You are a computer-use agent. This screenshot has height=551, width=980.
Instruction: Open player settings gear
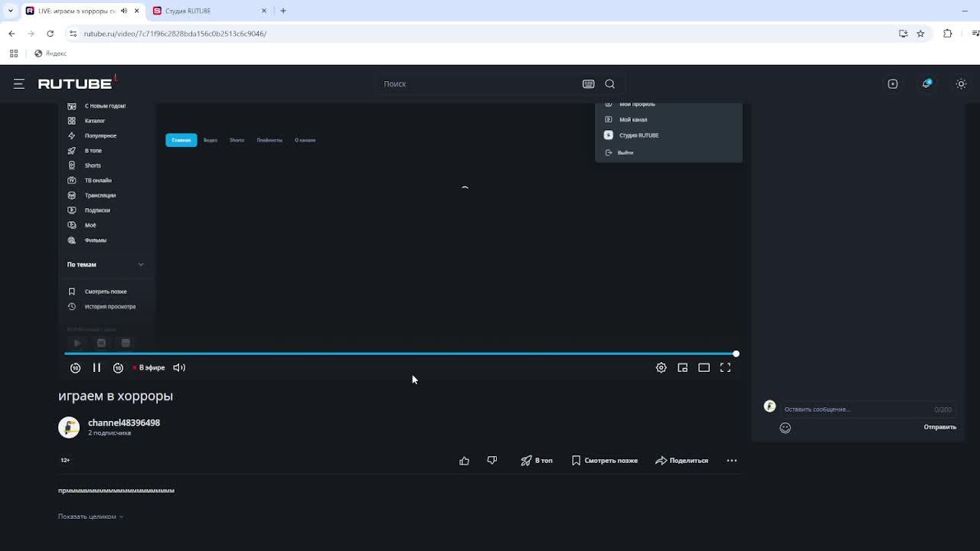pyautogui.click(x=661, y=368)
